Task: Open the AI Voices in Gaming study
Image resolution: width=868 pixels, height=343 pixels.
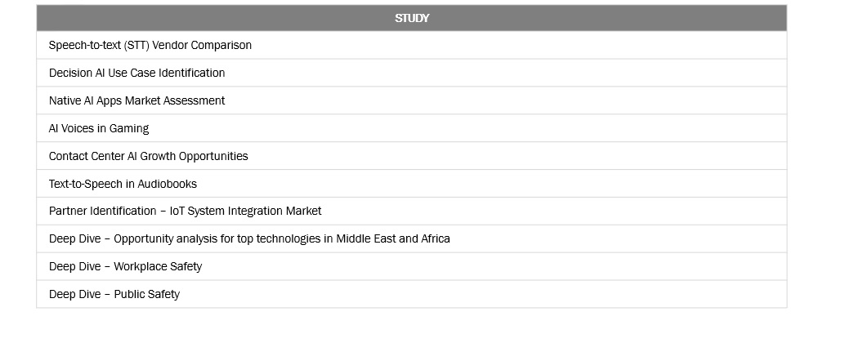Action: click(99, 128)
